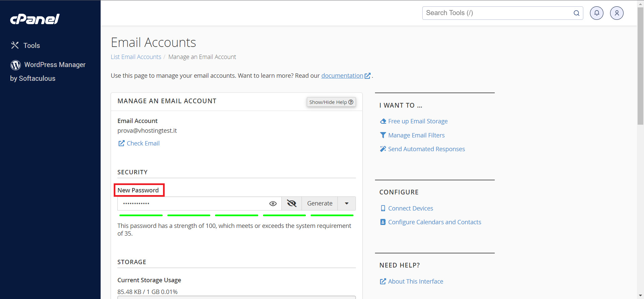This screenshot has width=644, height=299.
Task: Click the page vertical scrollbar
Action: point(640,67)
